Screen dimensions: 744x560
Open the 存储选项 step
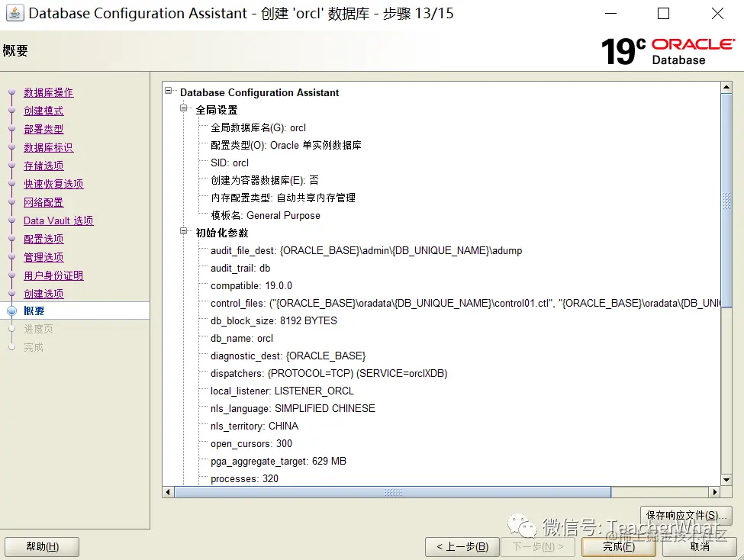click(43, 166)
